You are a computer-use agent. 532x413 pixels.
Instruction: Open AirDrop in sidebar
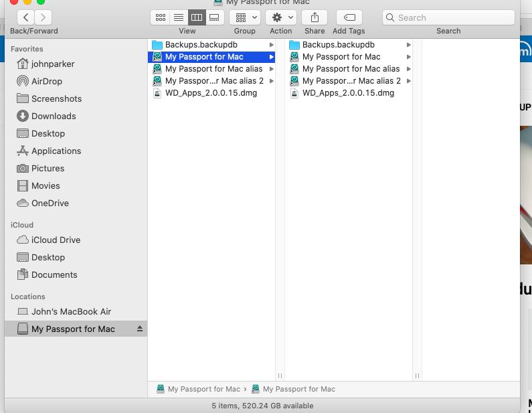(x=76, y=81)
